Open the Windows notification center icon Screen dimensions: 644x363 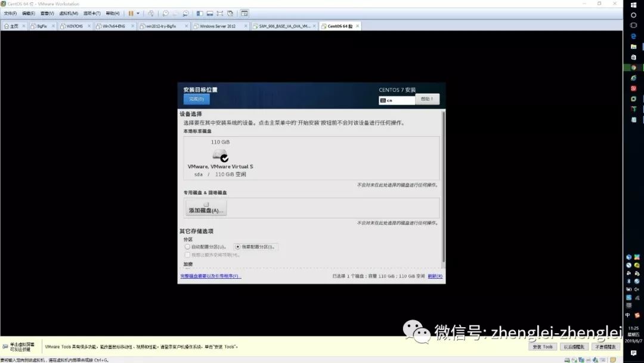[x=633, y=353]
